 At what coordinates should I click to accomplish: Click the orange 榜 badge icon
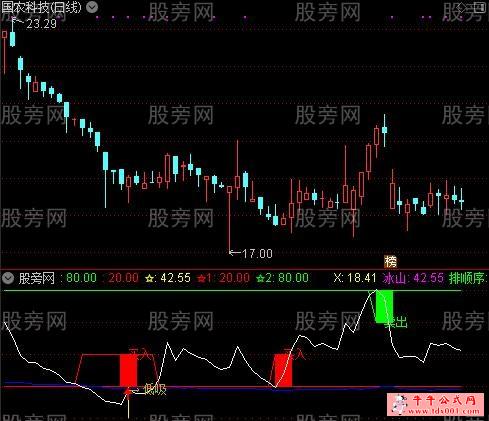[x=390, y=262]
